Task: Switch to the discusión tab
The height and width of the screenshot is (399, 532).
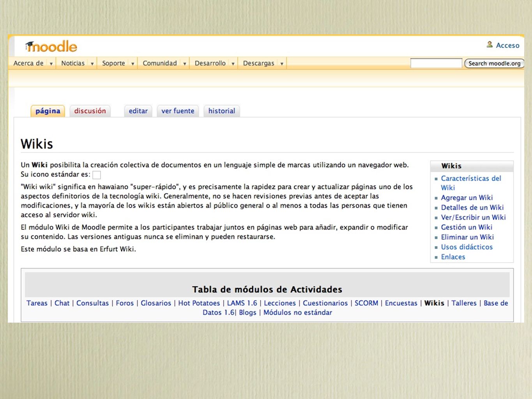Action: click(x=90, y=111)
